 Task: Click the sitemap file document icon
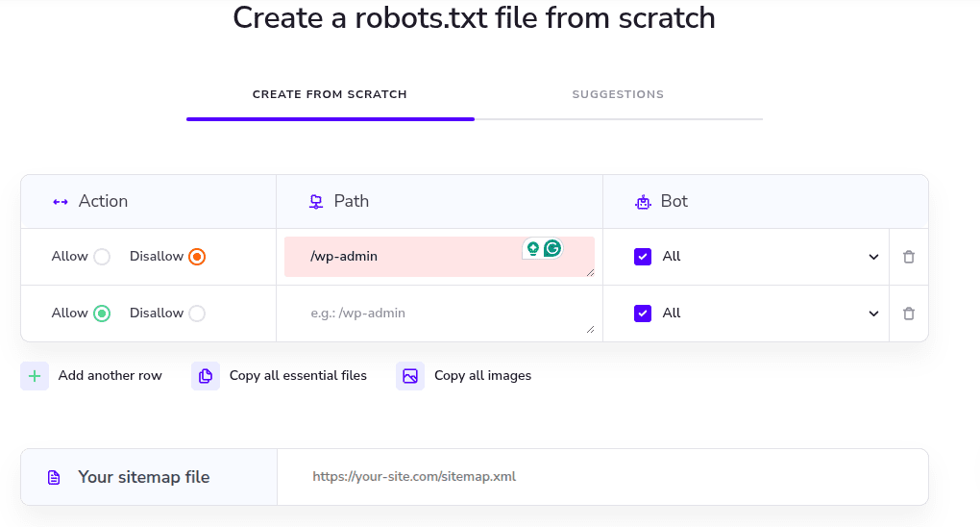[55, 478]
